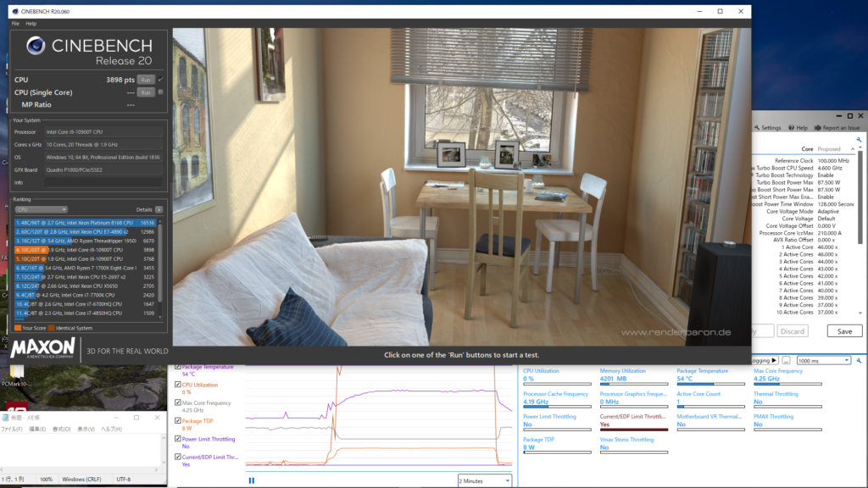The height and width of the screenshot is (488, 868).
Task: Select the Xeon Platinum 8168 ranking row
Action: point(86,223)
